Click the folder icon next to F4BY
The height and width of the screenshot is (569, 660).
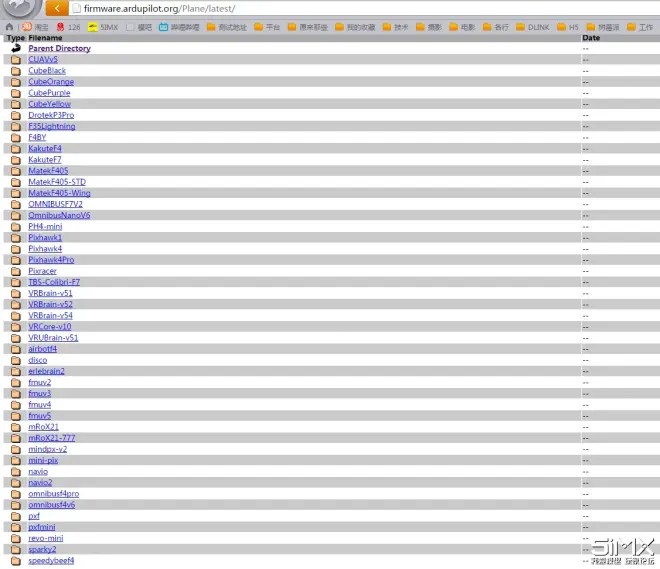point(16,137)
